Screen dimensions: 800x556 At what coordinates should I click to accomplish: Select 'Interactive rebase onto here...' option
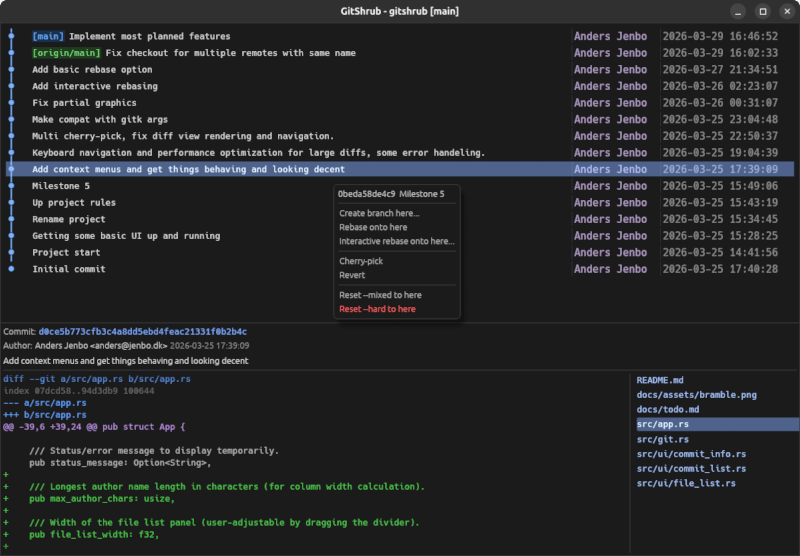[396, 241]
